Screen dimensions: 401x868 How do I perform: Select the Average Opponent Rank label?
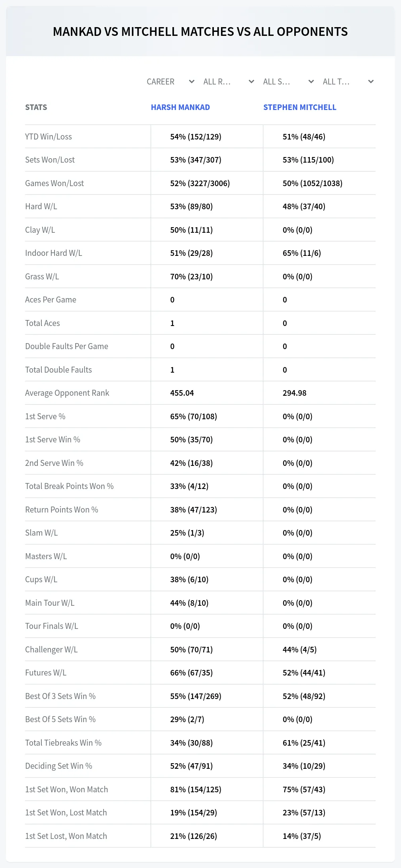67,393
